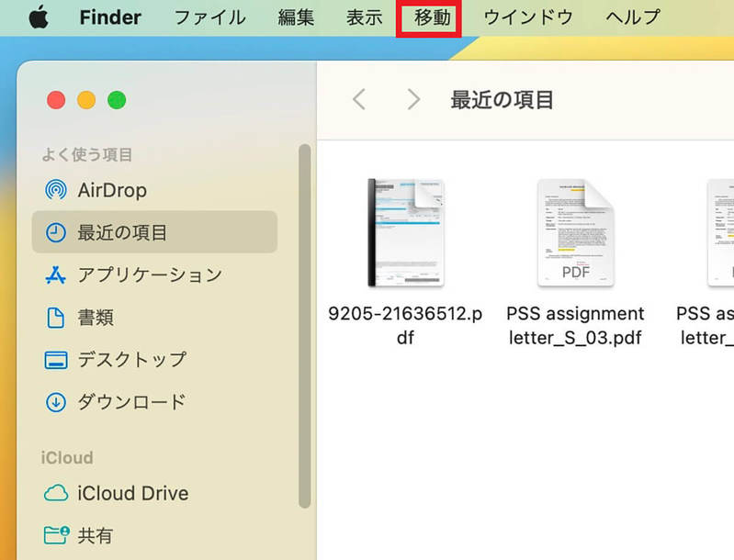The width and height of the screenshot is (734, 560).
Task: Go back with the left chevron
Action: click(x=359, y=99)
